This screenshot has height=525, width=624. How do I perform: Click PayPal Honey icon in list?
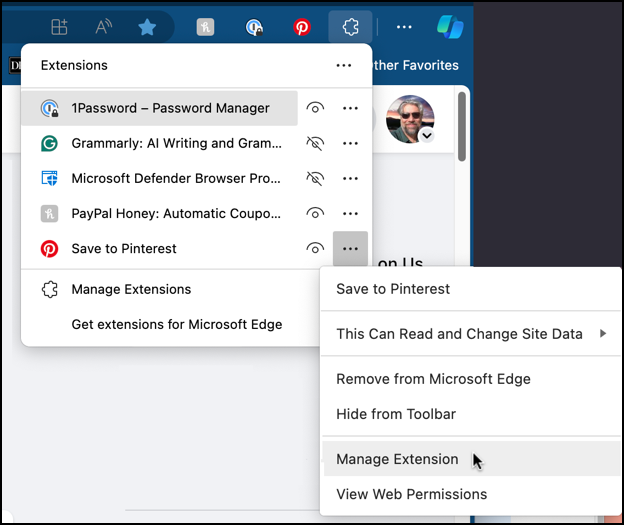click(x=49, y=213)
